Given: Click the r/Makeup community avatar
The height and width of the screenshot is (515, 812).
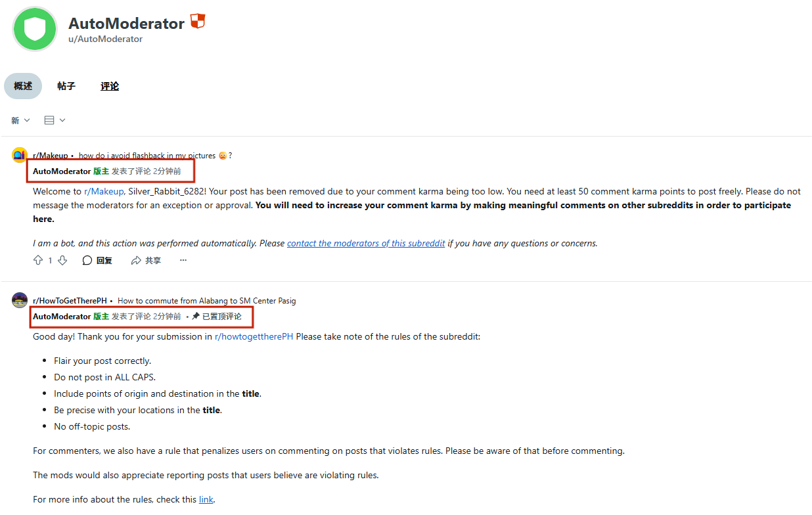Looking at the screenshot, I should pyautogui.click(x=20, y=156).
